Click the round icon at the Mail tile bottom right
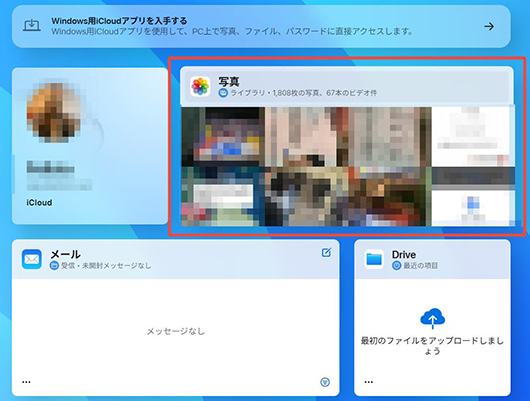This screenshot has width=530, height=401. point(325,382)
